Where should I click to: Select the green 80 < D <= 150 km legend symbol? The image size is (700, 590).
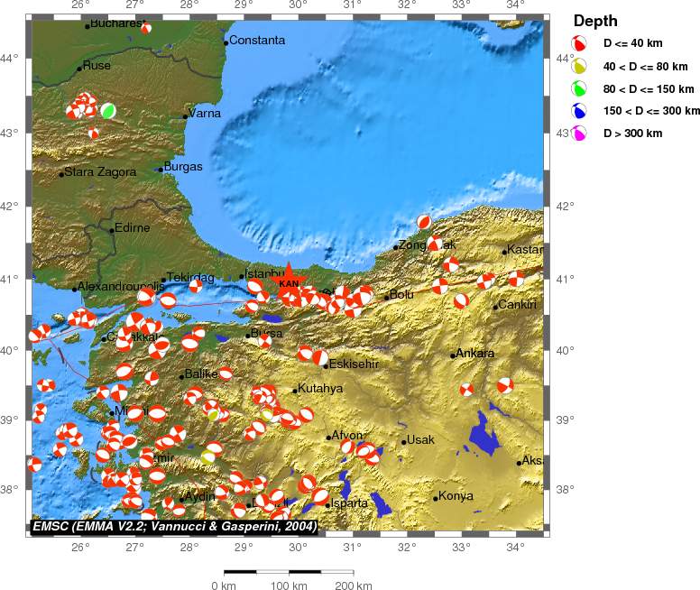(579, 88)
